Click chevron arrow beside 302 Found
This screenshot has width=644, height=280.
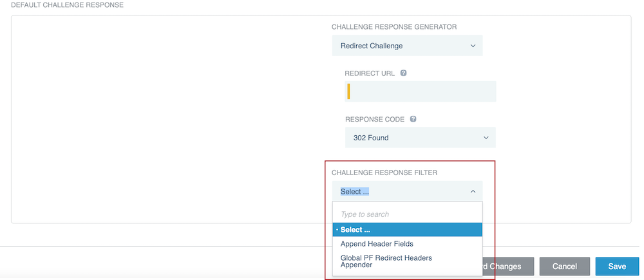coord(486,137)
